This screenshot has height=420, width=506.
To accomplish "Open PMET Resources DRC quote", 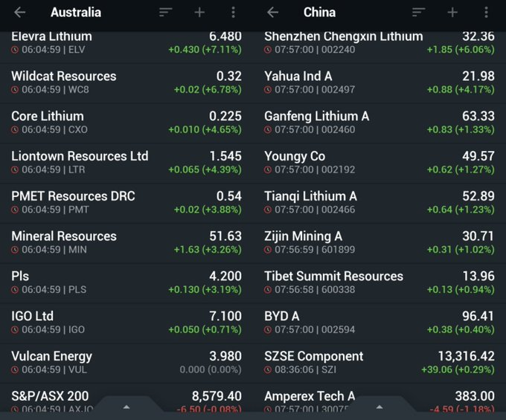I will [126, 203].
